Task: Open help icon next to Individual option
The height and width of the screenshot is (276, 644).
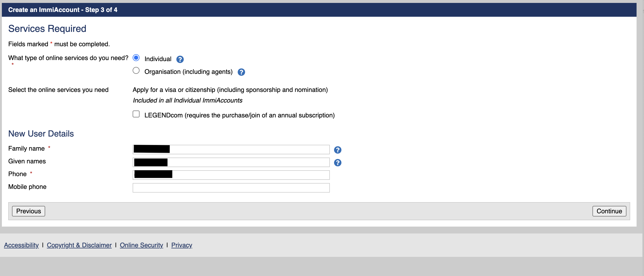Action: (x=180, y=59)
